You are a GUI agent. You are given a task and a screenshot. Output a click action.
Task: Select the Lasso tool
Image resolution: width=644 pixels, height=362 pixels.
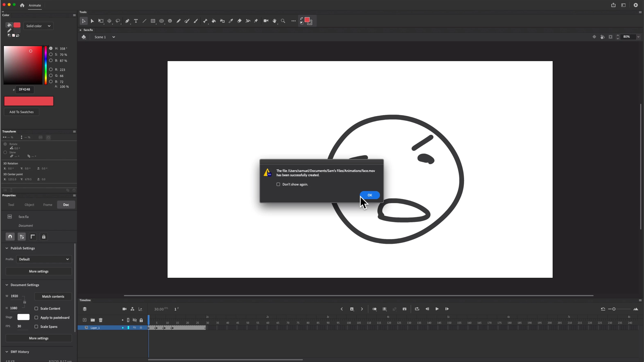118,21
